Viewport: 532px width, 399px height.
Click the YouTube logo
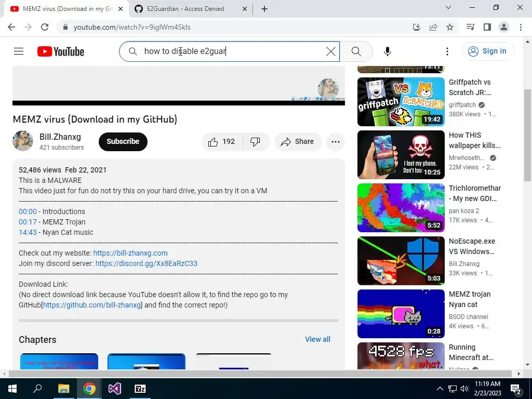tap(61, 51)
